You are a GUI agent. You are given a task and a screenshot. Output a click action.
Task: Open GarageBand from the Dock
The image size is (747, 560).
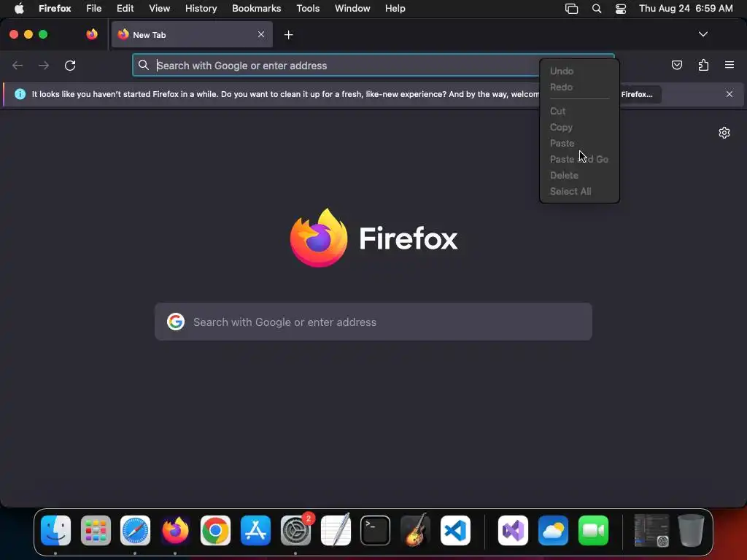pos(415,530)
